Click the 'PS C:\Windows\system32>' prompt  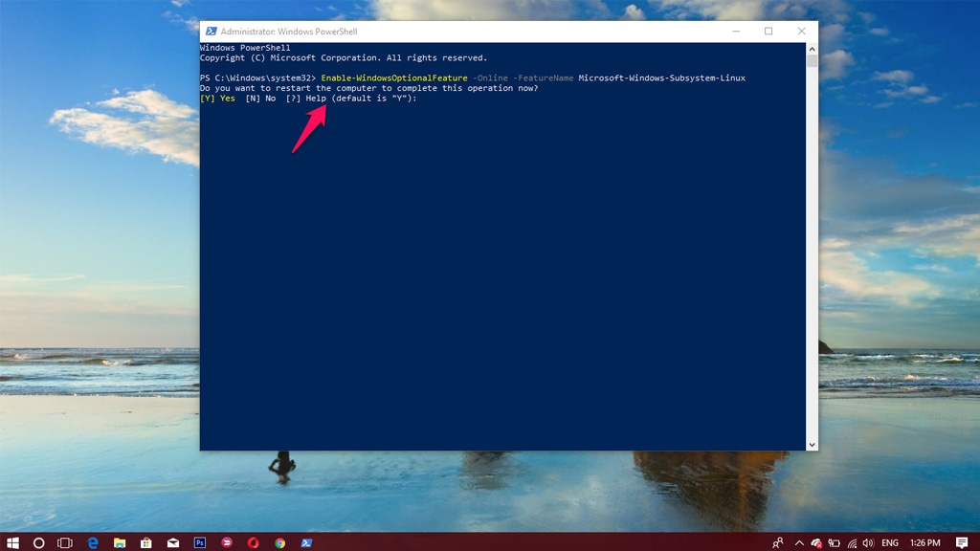pos(258,78)
